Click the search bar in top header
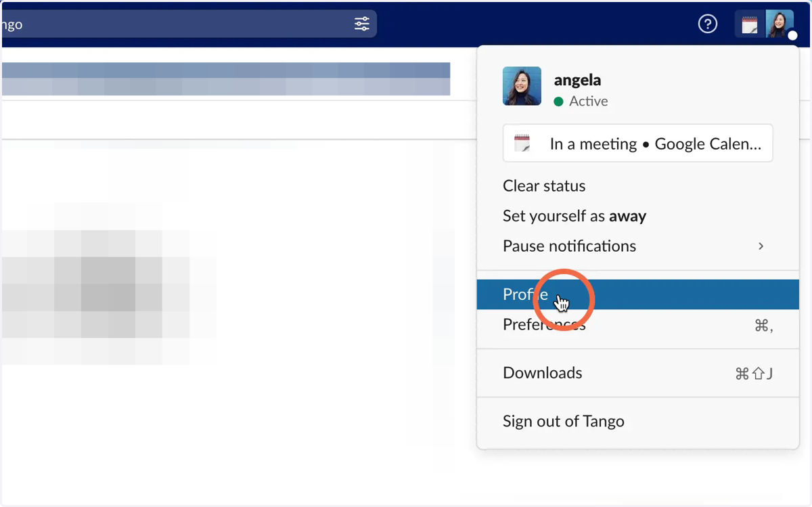812x507 pixels. click(x=189, y=24)
